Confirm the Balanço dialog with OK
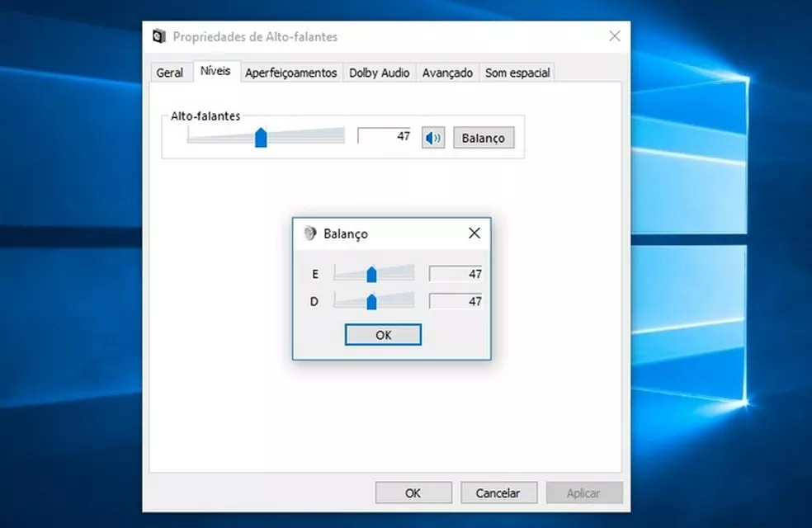Image resolution: width=812 pixels, height=528 pixels. [383, 335]
